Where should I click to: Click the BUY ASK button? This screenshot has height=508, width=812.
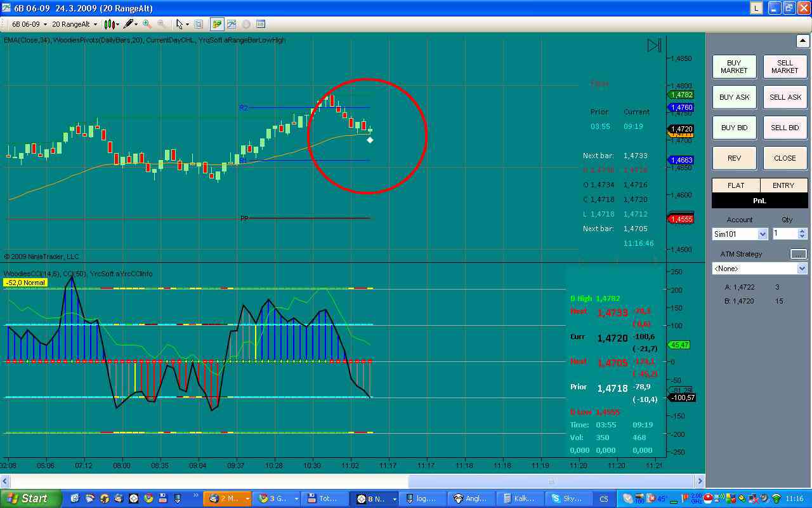pyautogui.click(x=734, y=97)
